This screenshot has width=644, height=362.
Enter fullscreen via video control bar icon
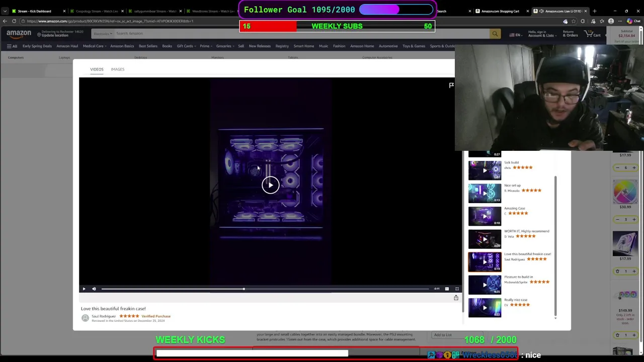click(x=457, y=289)
